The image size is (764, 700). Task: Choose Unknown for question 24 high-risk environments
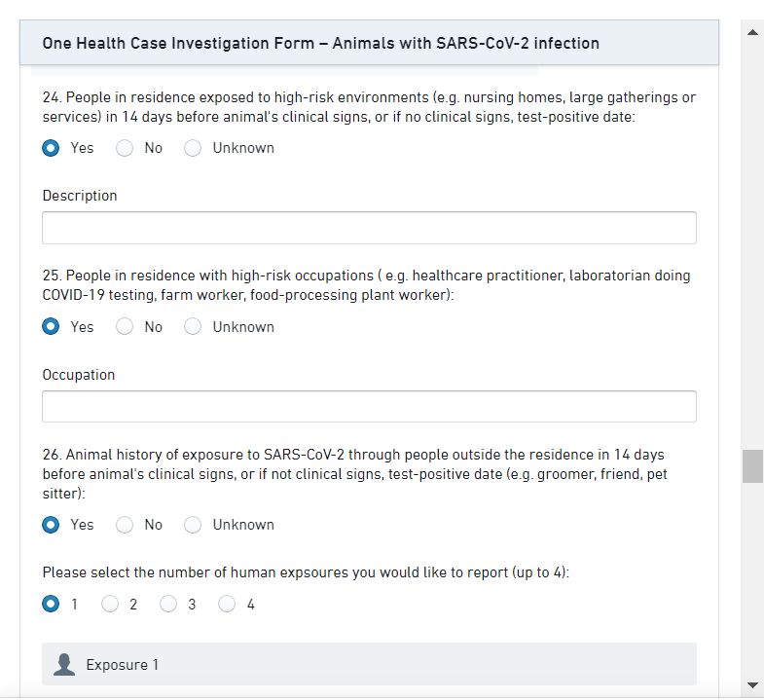tap(193, 148)
